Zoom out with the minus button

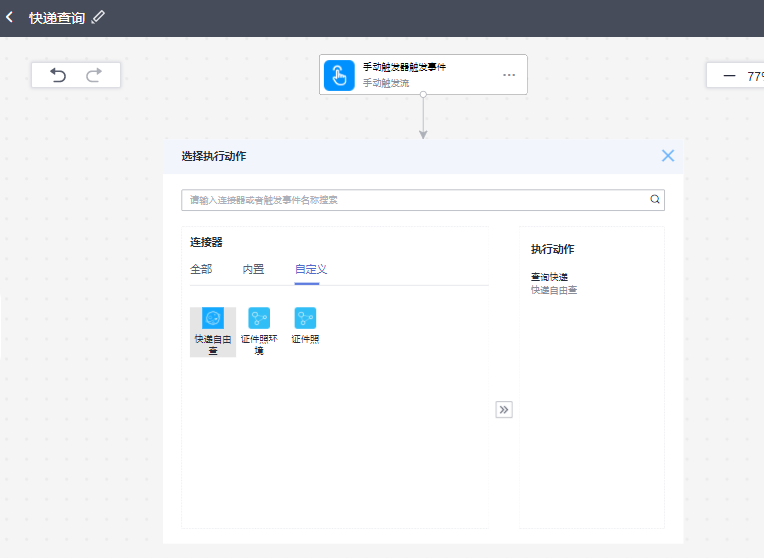(729, 76)
